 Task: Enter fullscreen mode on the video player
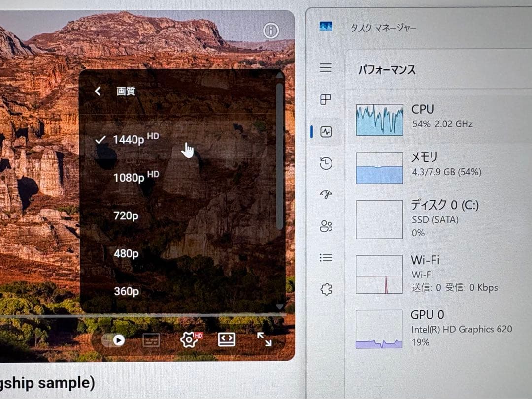[265, 339]
